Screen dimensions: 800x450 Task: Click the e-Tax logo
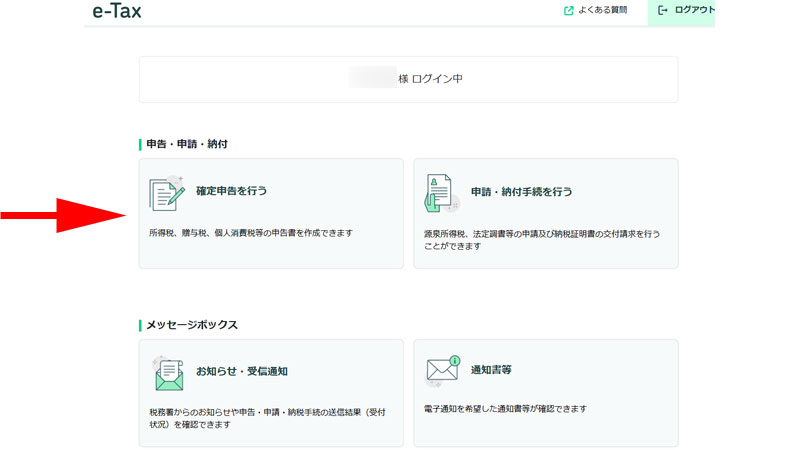coord(117,11)
